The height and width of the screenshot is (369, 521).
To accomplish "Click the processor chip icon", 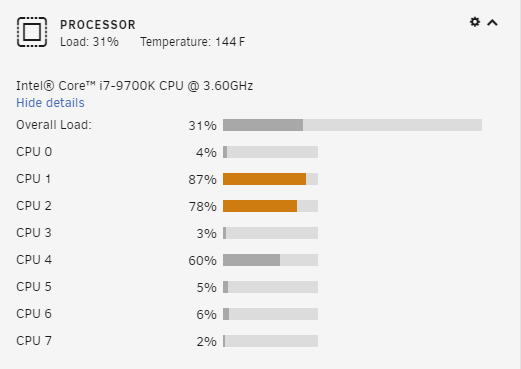I will point(32,32).
